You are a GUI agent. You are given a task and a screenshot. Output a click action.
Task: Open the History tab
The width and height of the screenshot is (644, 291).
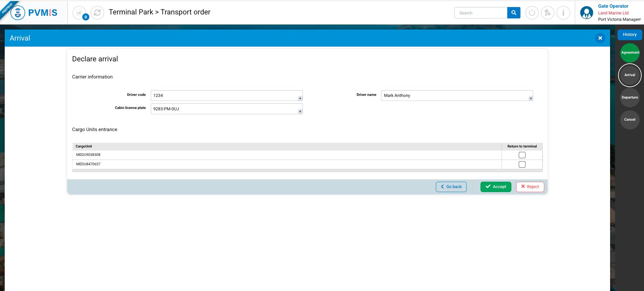[x=629, y=35]
